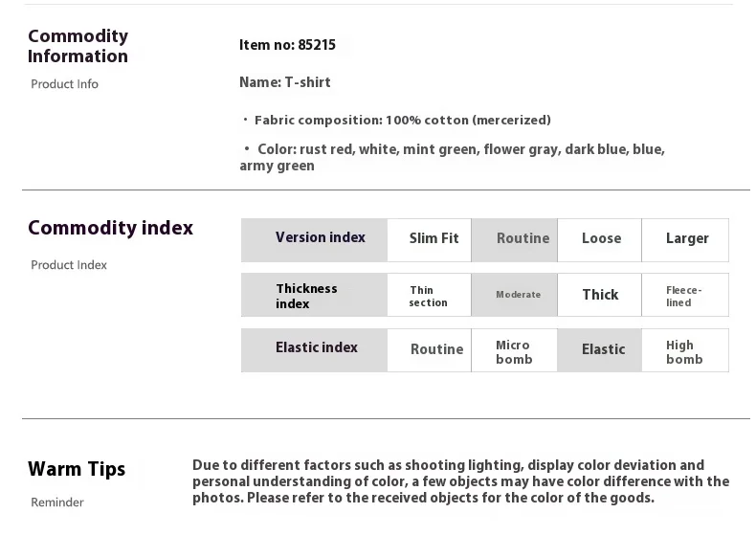Choose the Thick thickness option
Image resolution: width=756 pixels, height=558 pixels.
click(x=600, y=295)
